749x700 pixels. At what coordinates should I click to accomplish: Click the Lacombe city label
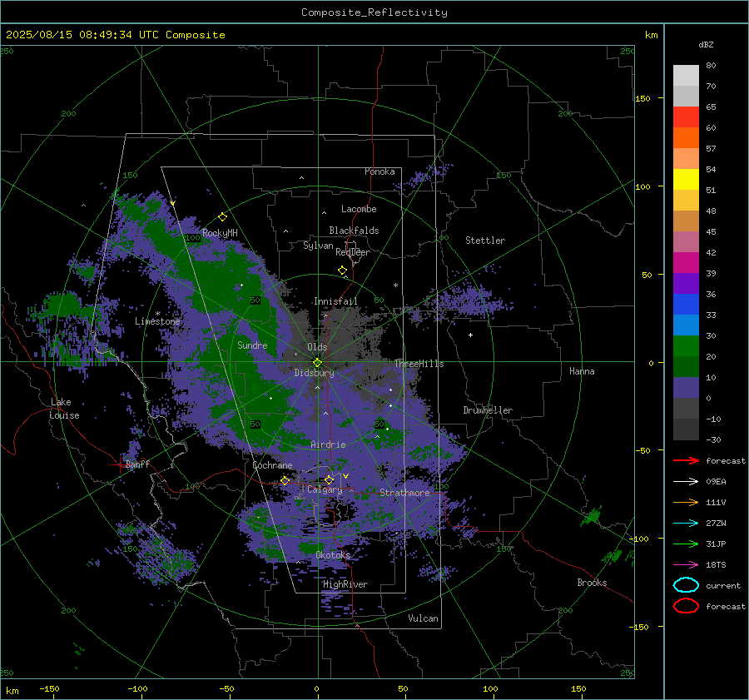359,209
